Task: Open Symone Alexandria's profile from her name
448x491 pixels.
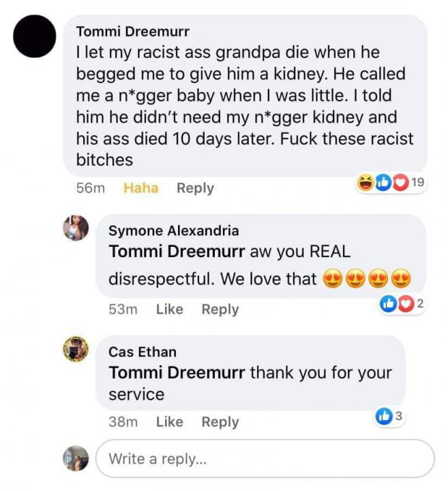Action: pyautogui.click(x=174, y=230)
